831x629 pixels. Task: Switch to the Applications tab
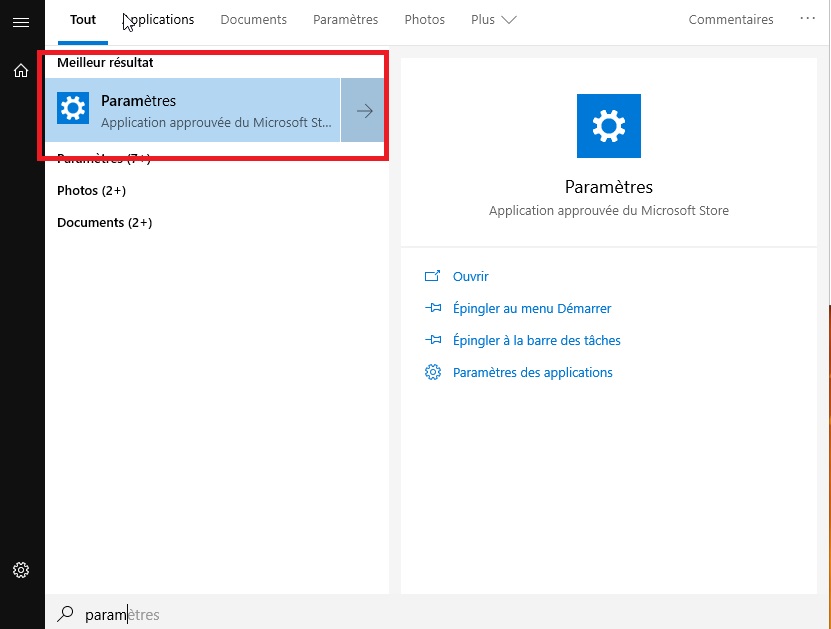pos(158,20)
